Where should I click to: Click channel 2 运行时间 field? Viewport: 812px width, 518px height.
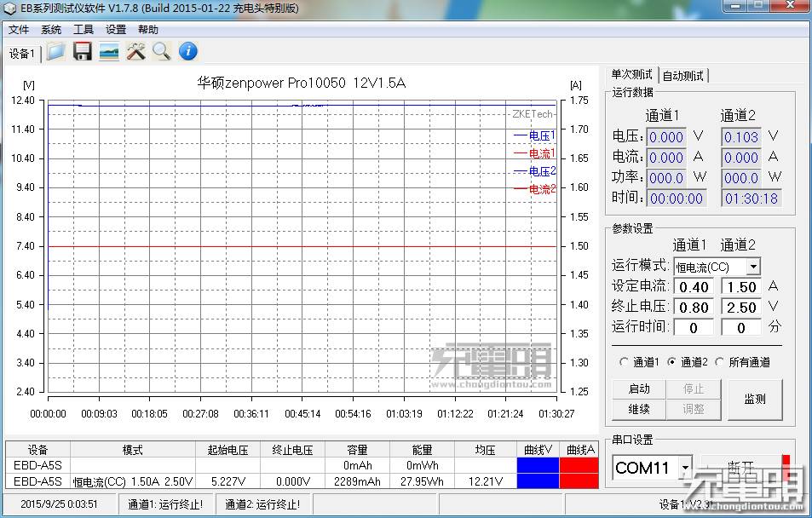(x=741, y=327)
